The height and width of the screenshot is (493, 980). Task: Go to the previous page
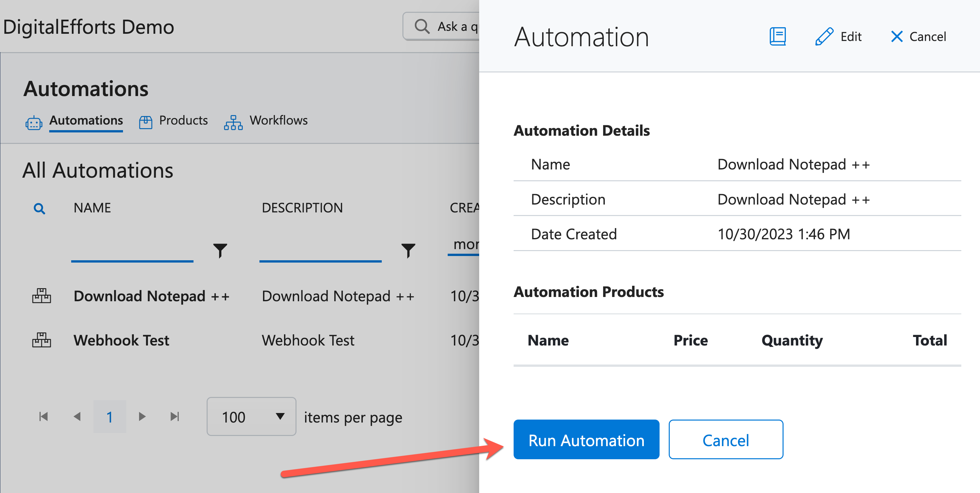(x=77, y=417)
